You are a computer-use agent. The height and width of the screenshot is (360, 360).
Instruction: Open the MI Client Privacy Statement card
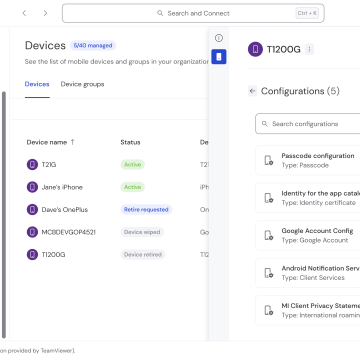(308, 310)
